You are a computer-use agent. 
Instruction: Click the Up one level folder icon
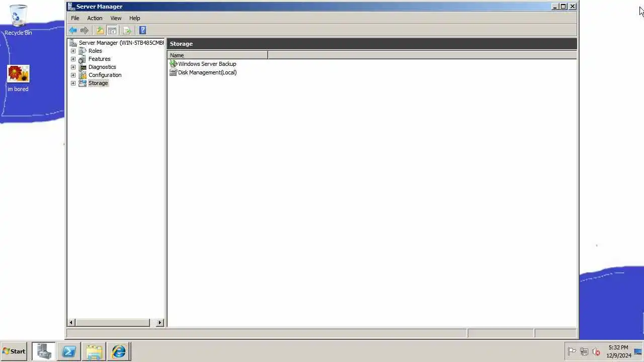click(x=100, y=30)
